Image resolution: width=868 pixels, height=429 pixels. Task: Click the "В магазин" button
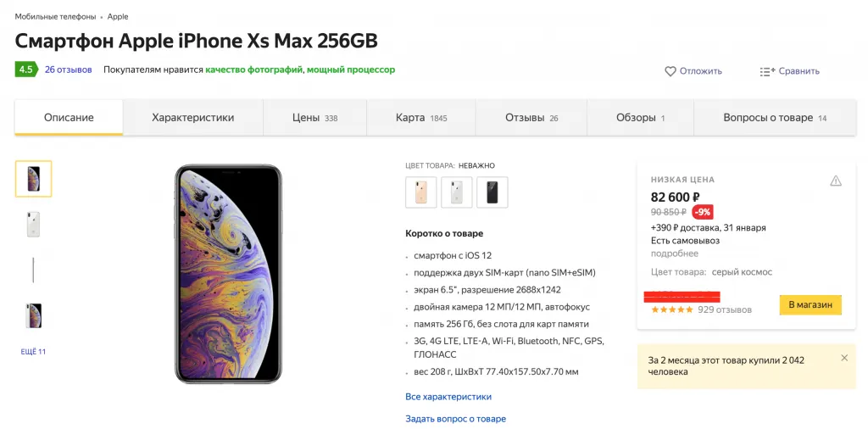[810, 304]
